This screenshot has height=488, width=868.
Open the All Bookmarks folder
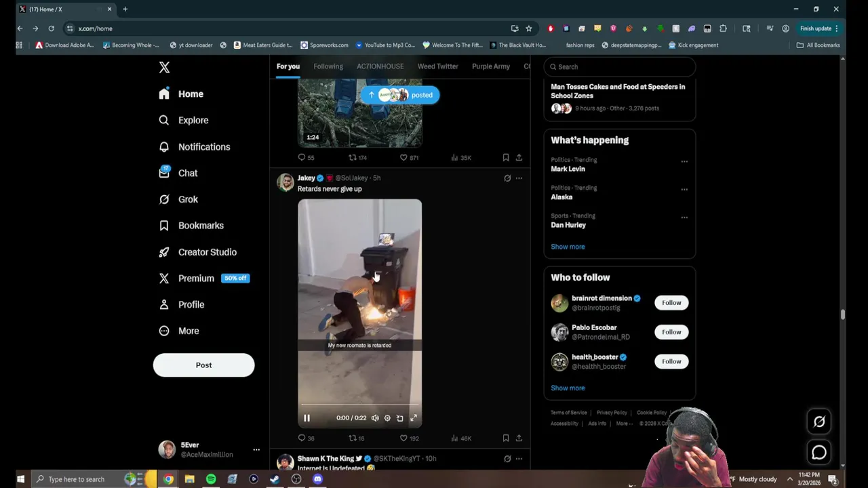coord(818,45)
